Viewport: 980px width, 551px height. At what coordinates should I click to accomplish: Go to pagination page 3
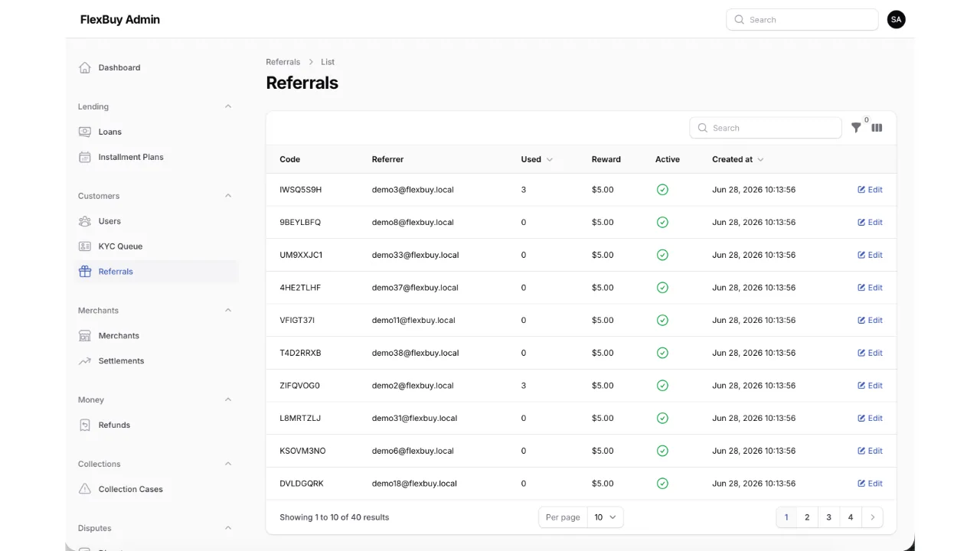(x=828, y=517)
